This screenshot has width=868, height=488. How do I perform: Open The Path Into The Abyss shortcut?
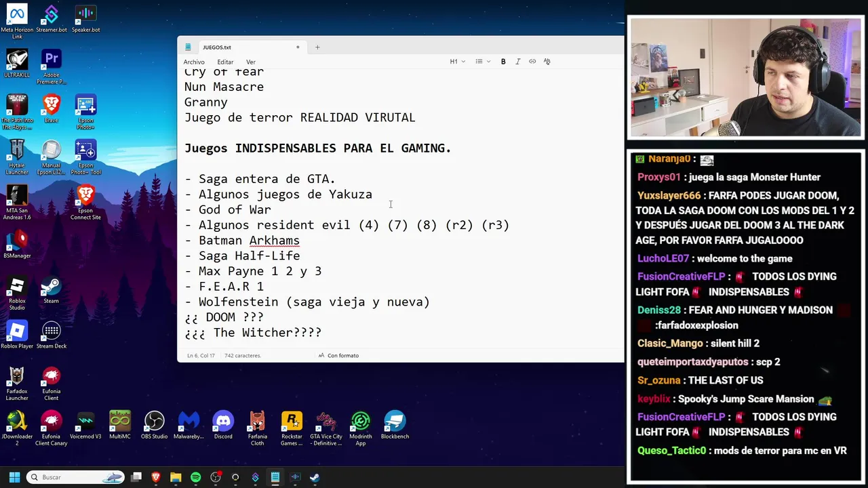(17, 113)
